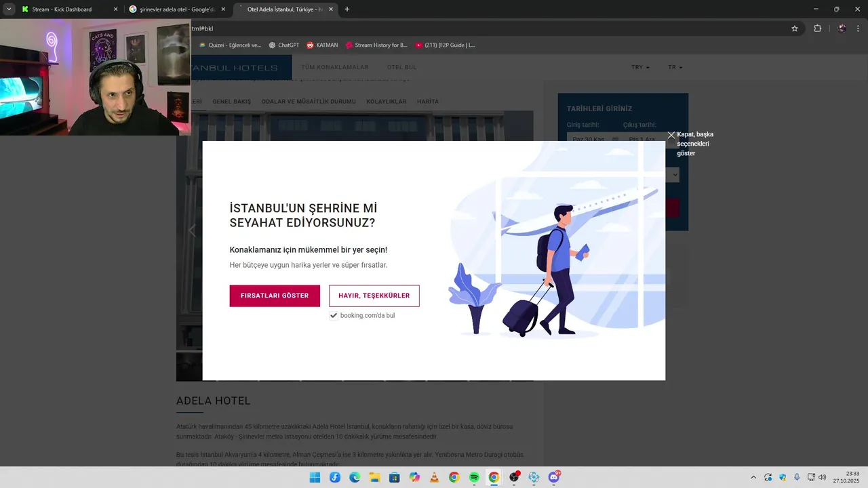Open the F2P Guide YouTube bookmark
Screen dimensions: 868x488
pos(446,45)
